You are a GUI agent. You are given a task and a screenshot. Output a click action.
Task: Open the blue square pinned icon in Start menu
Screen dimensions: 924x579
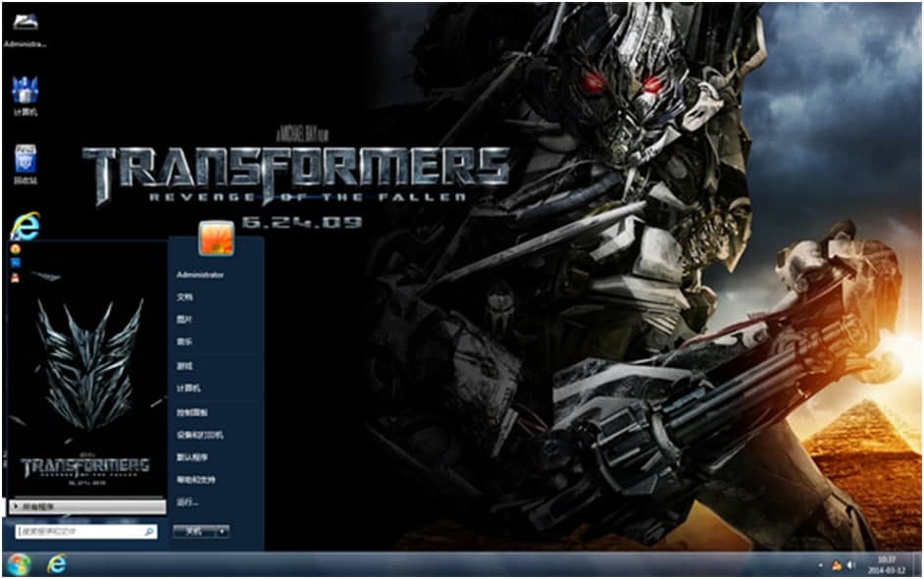[x=16, y=264]
